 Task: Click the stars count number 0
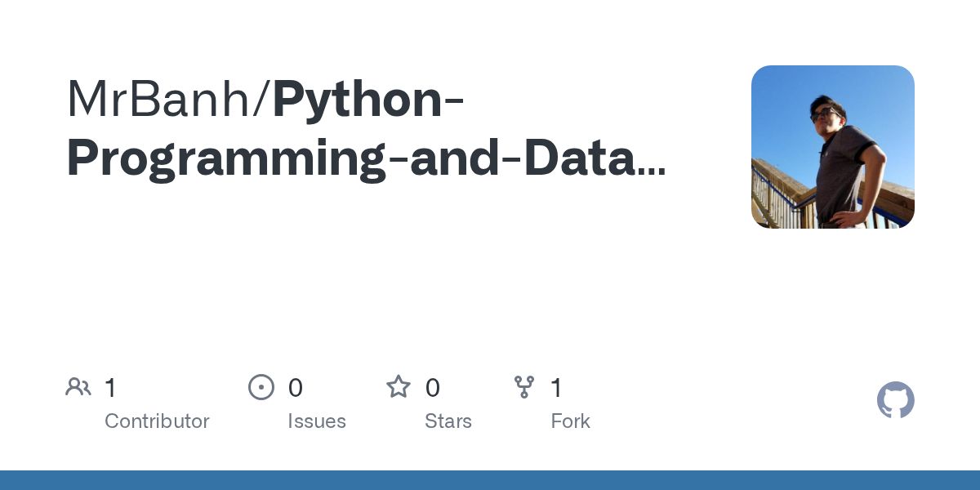point(433,388)
